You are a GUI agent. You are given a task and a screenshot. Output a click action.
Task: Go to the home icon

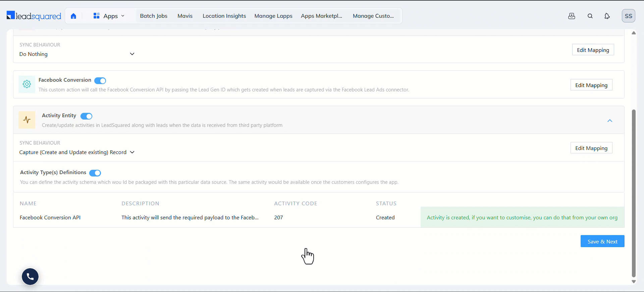pyautogui.click(x=73, y=16)
